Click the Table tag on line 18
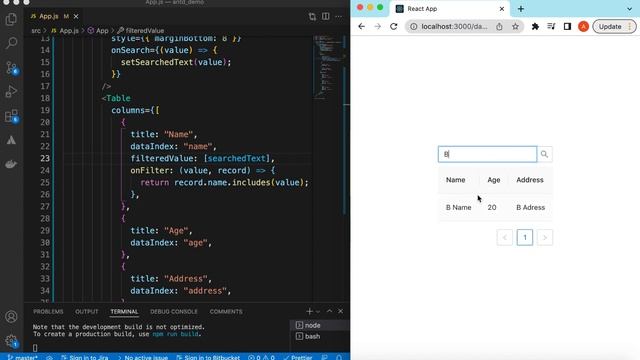Image resolution: width=640 pixels, height=360 pixels. click(118, 98)
